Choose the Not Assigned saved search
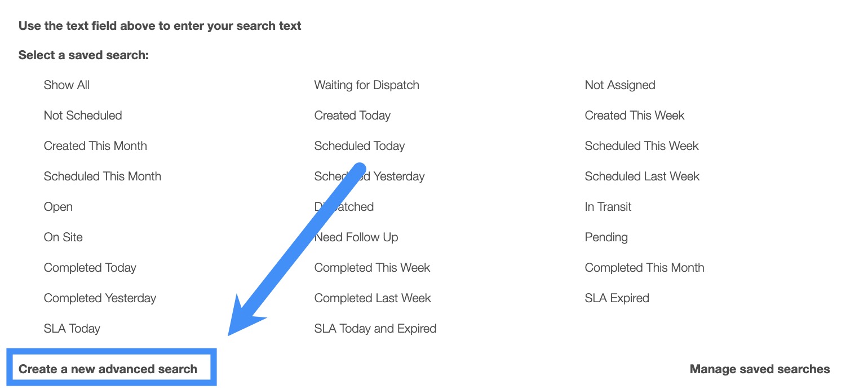The height and width of the screenshot is (389, 868). point(619,85)
